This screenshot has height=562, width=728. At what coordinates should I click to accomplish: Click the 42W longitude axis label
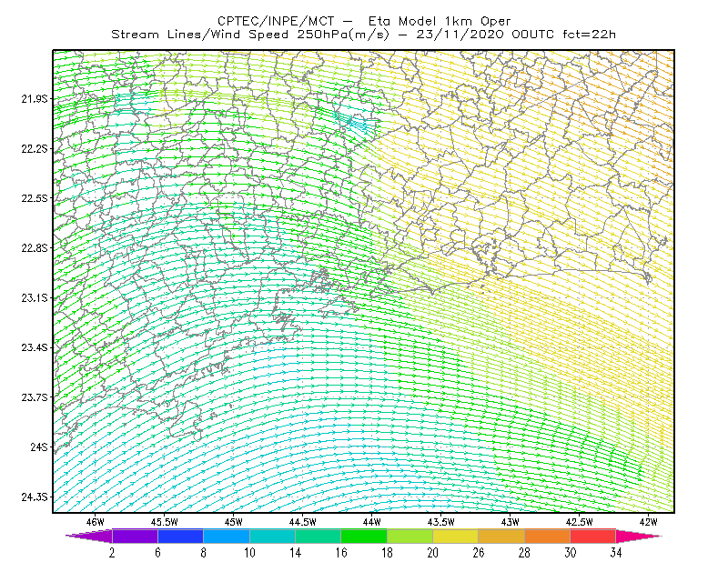648,522
